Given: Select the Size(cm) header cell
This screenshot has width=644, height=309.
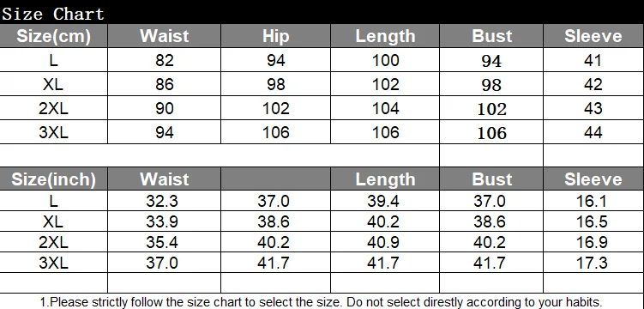Looking at the screenshot, I should click(x=53, y=36).
